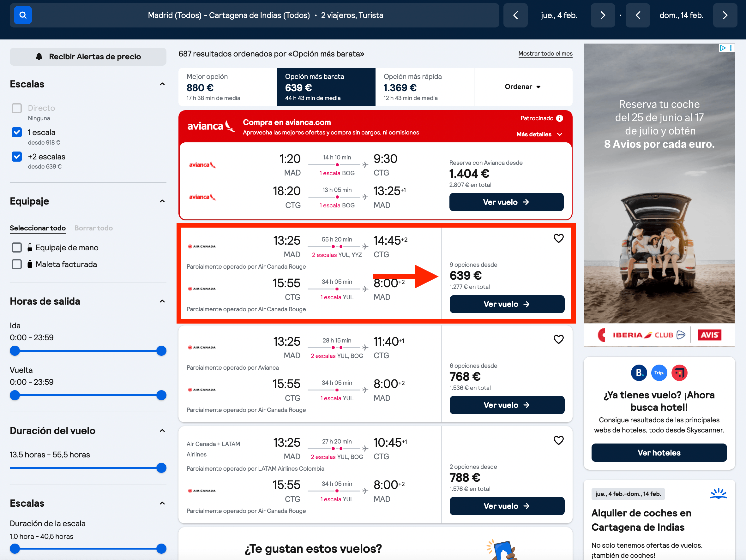Collapse the Equipaje filter section
Screen dimensions: 746x560
162,201
